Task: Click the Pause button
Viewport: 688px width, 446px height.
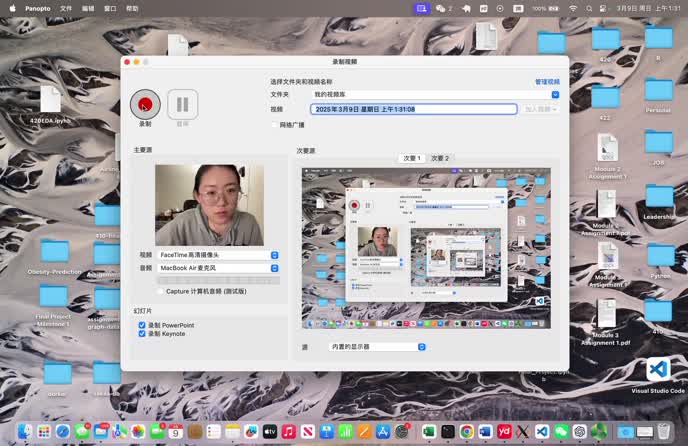Action: pyautogui.click(x=182, y=103)
